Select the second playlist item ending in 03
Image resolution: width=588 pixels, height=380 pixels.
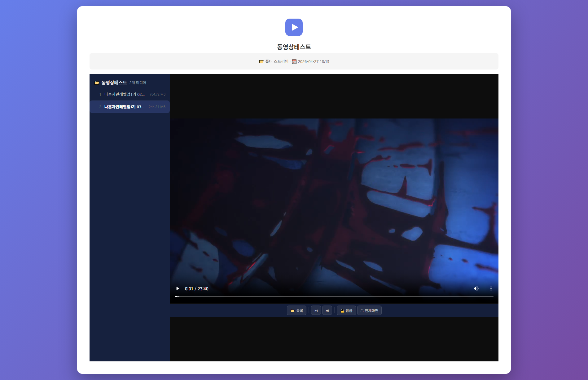pyautogui.click(x=125, y=107)
